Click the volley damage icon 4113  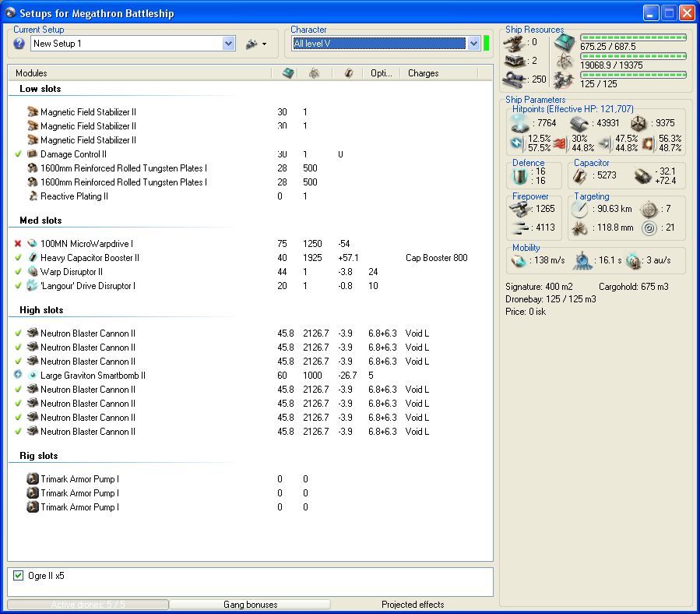[x=519, y=228]
